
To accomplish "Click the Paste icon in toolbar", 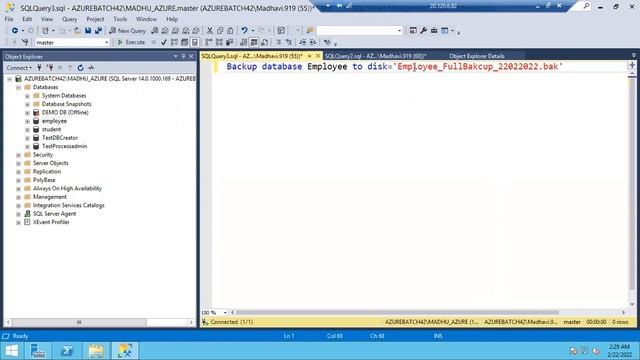I will click(230, 31).
